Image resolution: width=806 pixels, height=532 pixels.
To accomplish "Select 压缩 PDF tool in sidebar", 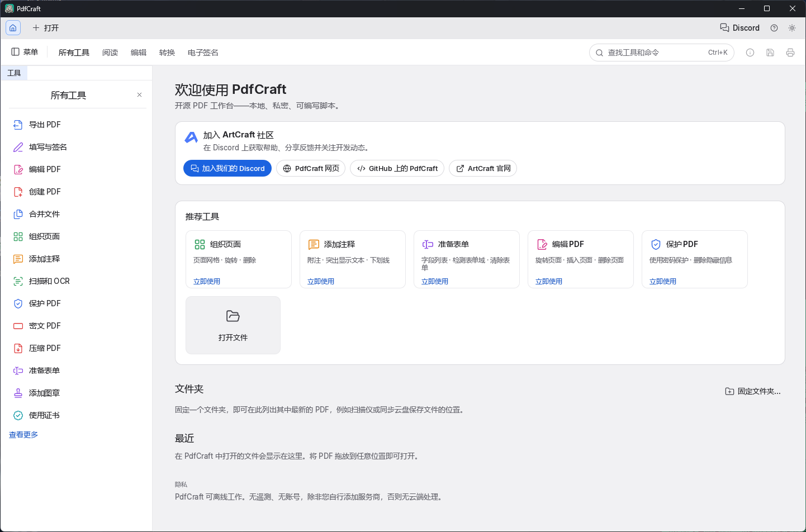I will click(77, 348).
